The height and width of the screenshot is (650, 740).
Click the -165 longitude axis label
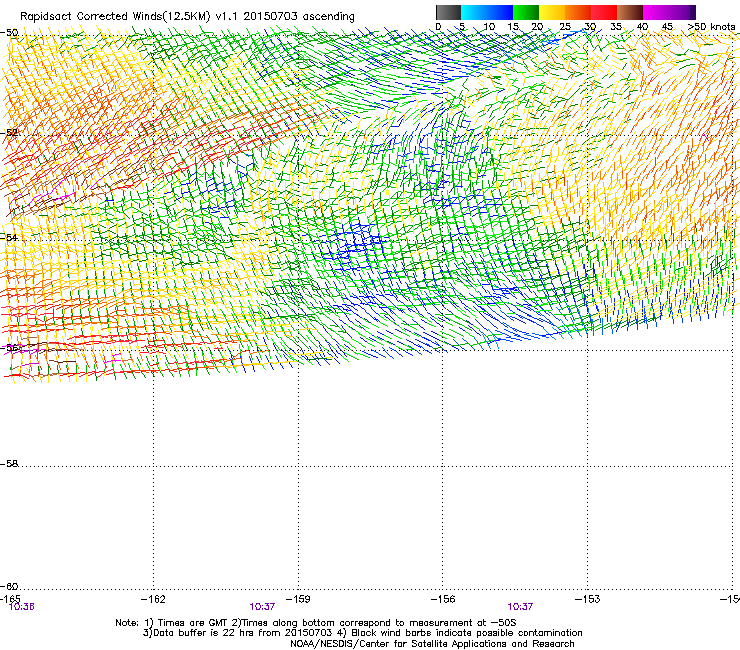coord(10,599)
